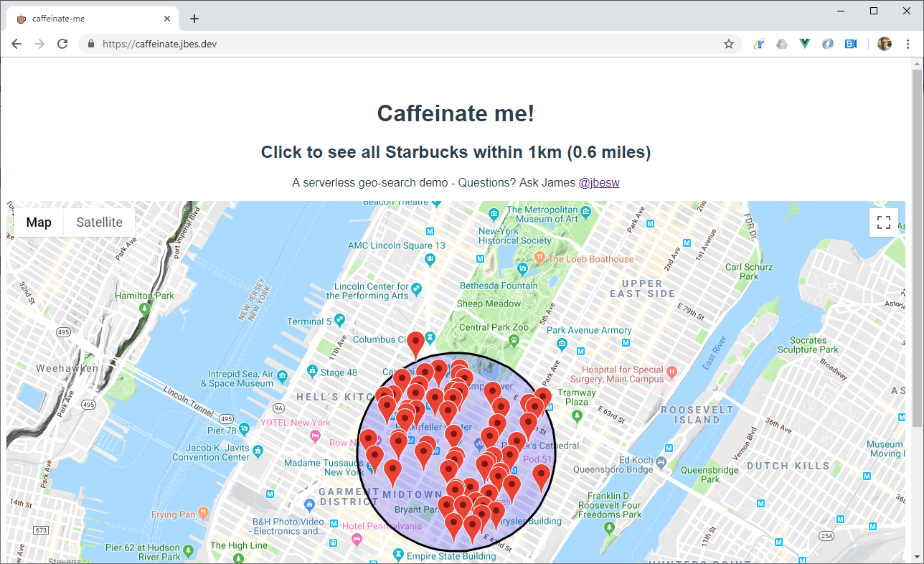Reload the caffeinate page
Screen dimensions: 924x564
[x=62, y=44]
